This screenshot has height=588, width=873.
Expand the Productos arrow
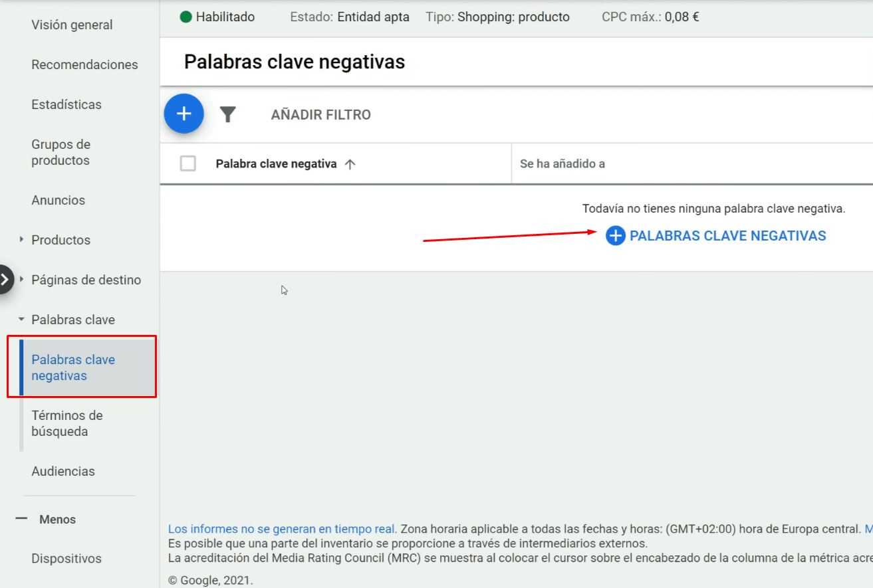tap(21, 240)
